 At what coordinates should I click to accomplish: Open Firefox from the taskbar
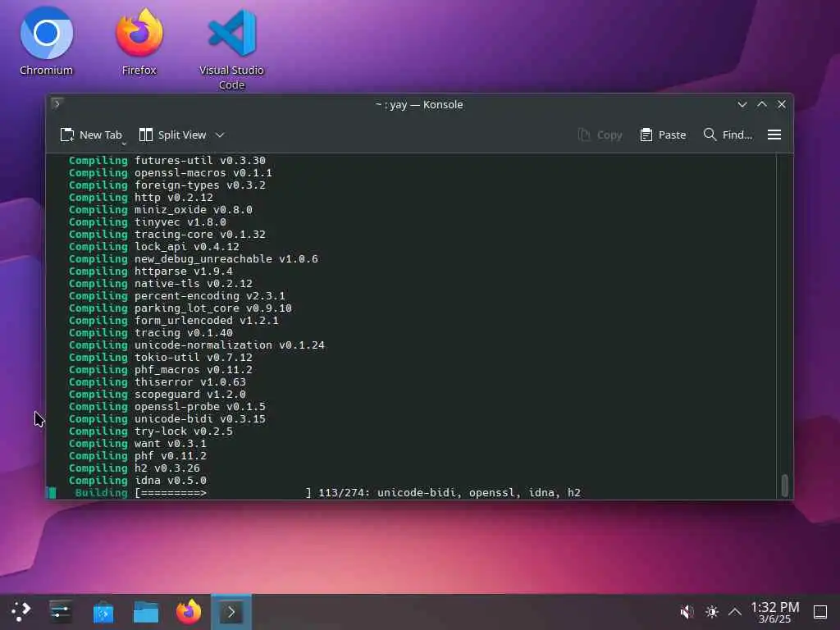pyautogui.click(x=189, y=612)
